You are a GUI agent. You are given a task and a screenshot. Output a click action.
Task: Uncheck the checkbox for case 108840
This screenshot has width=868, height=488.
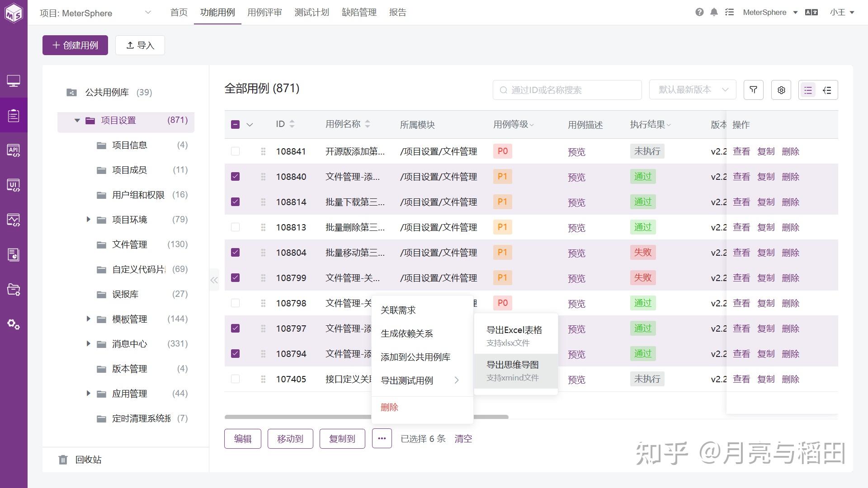(235, 177)
